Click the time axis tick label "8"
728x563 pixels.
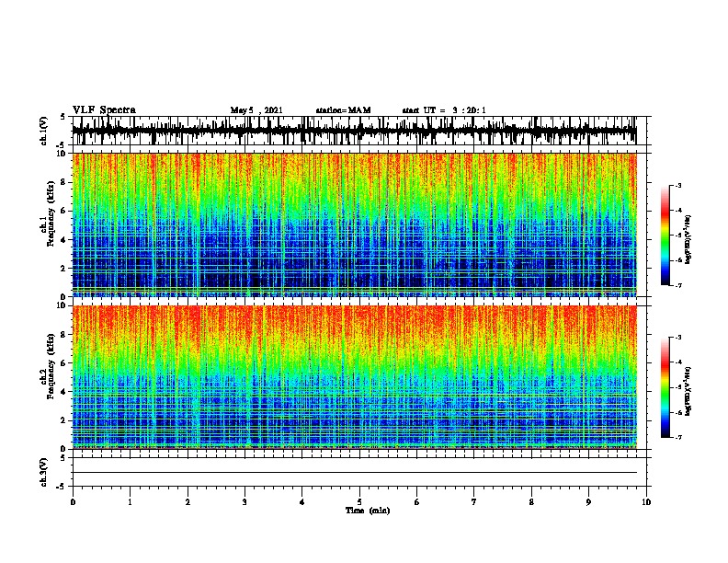click(531, 502)
